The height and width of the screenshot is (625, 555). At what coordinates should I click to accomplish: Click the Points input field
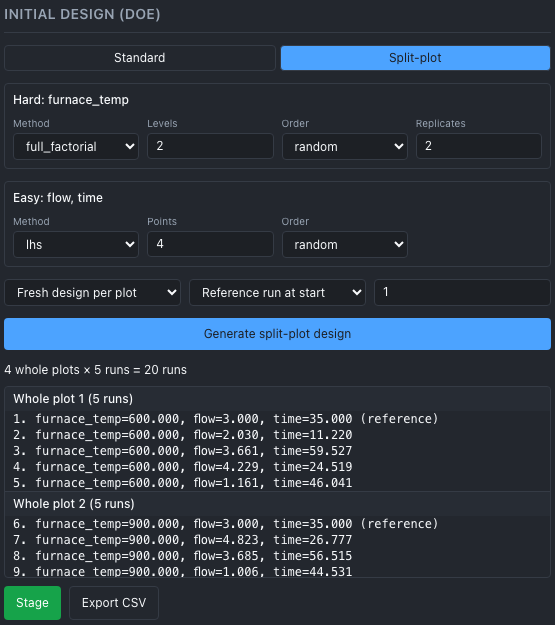210,244
